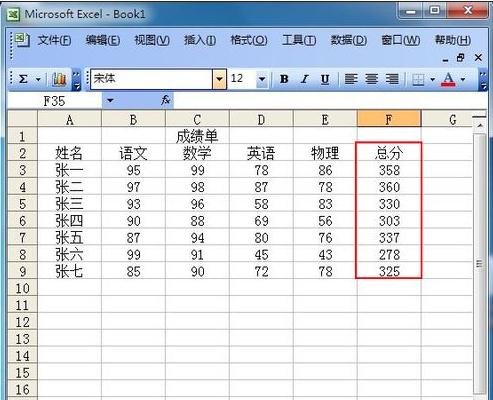Expand the Name Box dropdown arrow

pyautogui.click(x=110, y=100)
